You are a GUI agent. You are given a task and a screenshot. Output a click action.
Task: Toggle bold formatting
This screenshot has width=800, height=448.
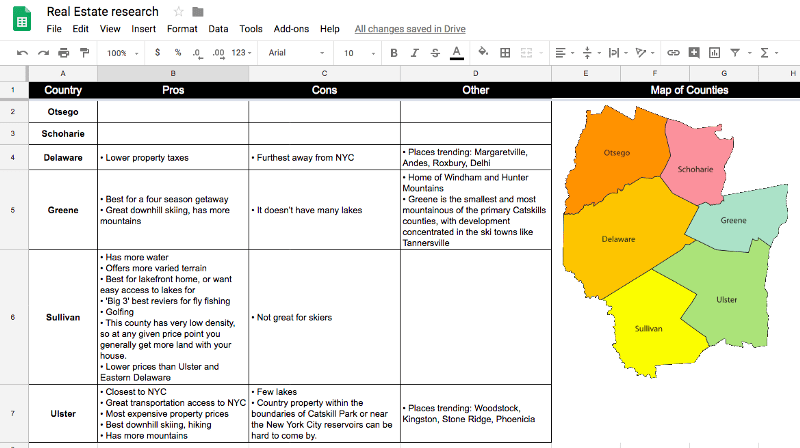[x=394, y=53]
